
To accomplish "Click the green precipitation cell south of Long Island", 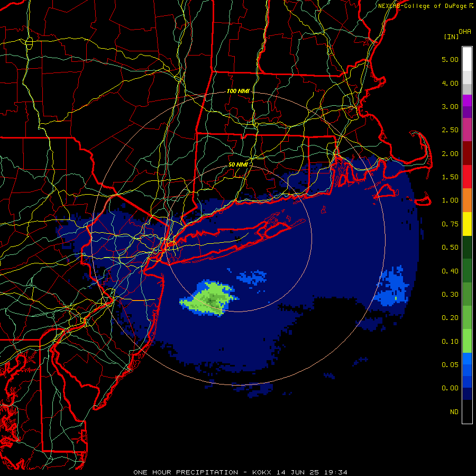I will point(209,298).
